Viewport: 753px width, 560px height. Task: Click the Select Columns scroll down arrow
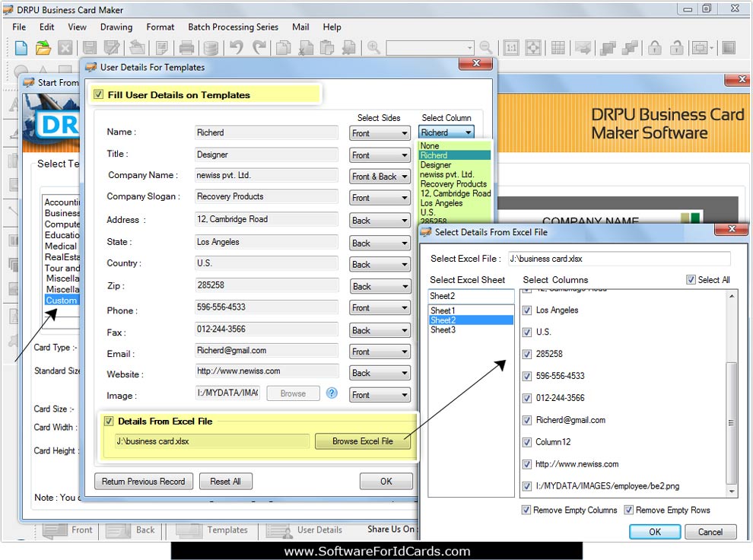coord(731,492)
